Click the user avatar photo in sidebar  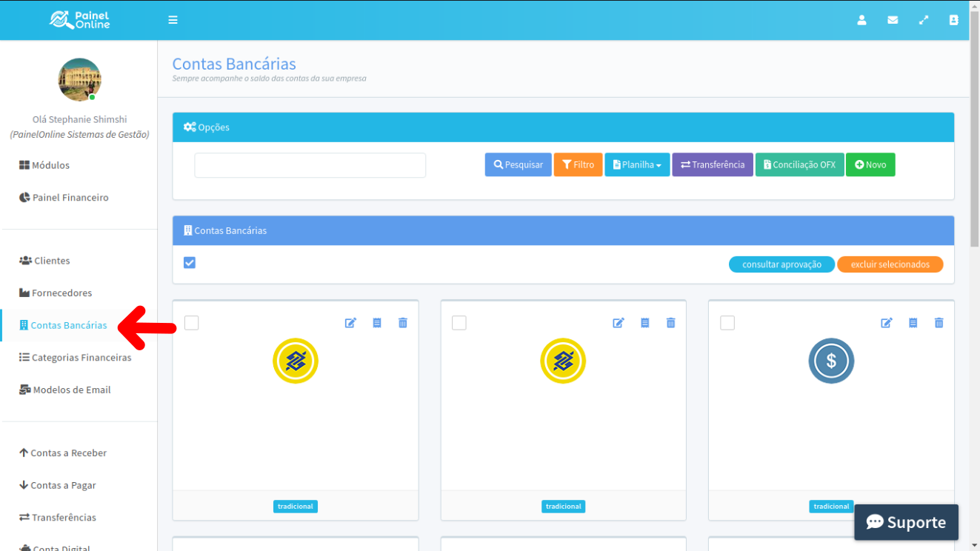(x=79, y=80)
